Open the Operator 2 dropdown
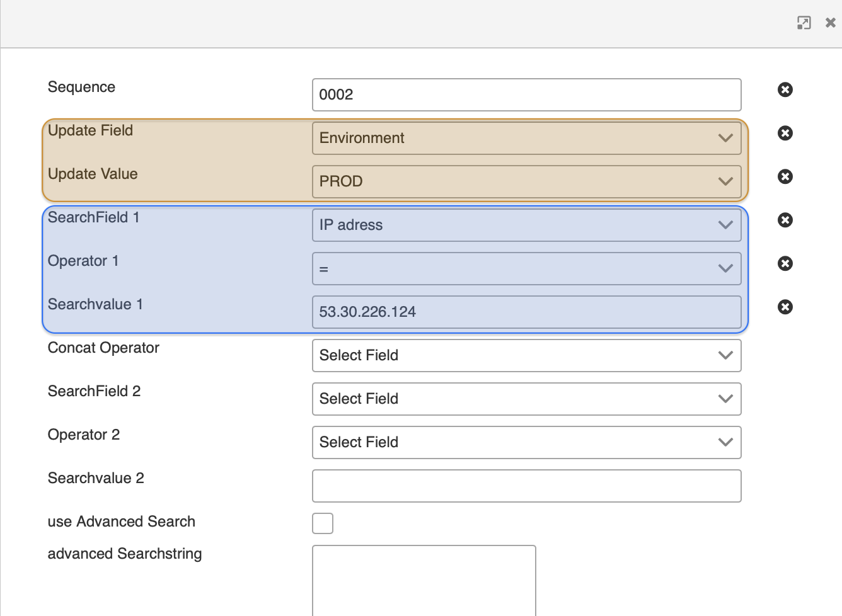842x616 pixels. click(526, 442)
